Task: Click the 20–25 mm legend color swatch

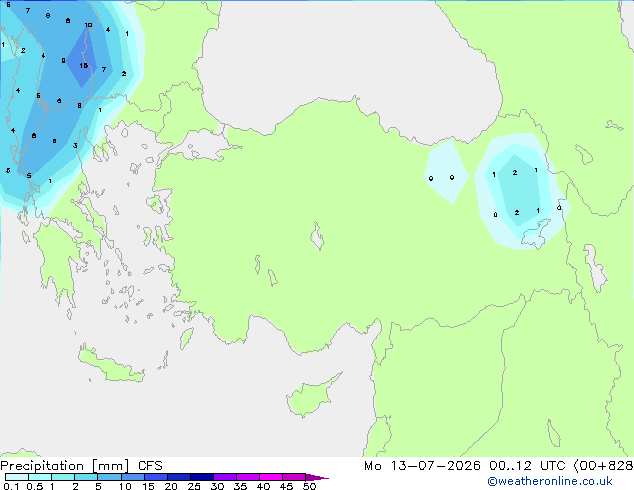Action: coord(179,477)
